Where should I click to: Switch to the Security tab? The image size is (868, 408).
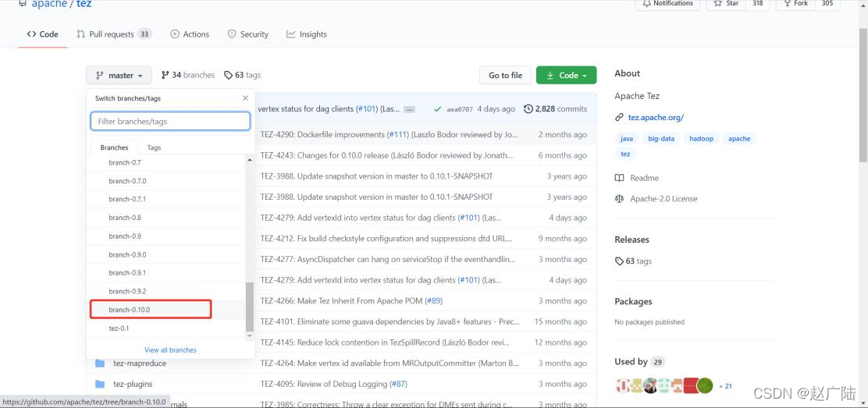coord(248,34)
